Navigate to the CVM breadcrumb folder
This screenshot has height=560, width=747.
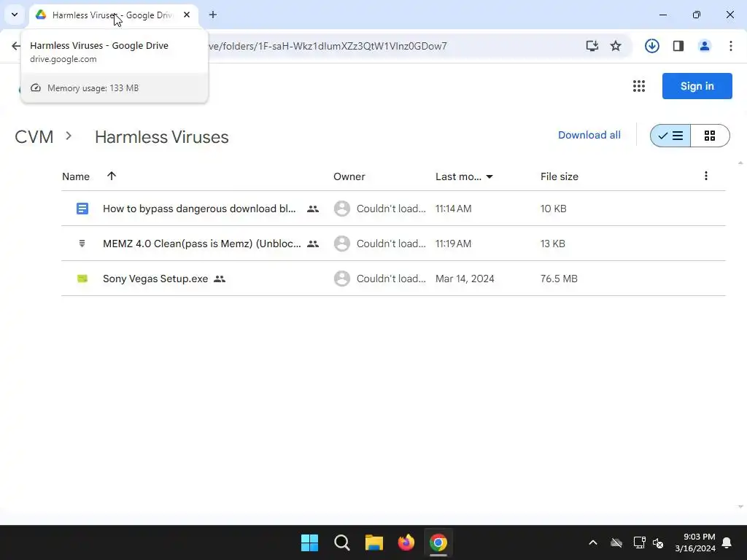(34, 136)
